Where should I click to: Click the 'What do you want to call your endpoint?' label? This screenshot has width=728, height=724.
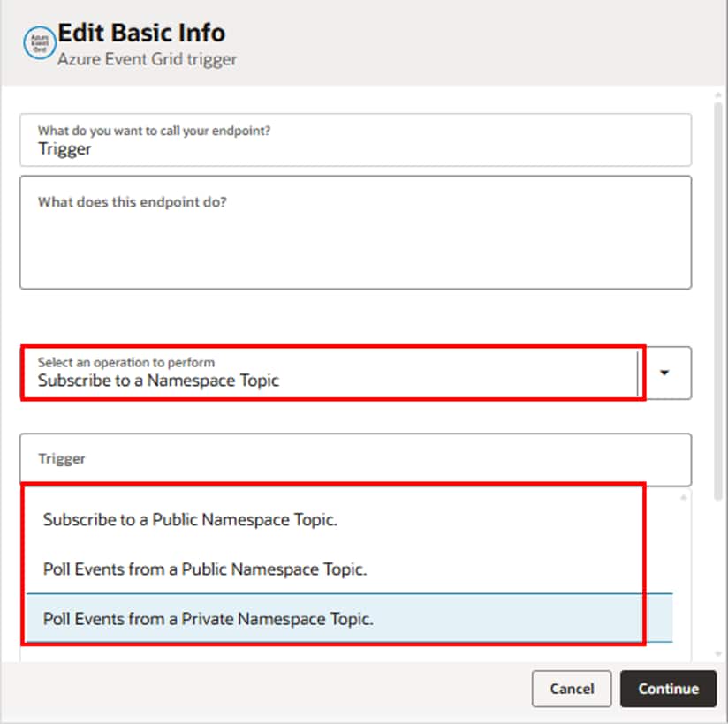[154, 131]
